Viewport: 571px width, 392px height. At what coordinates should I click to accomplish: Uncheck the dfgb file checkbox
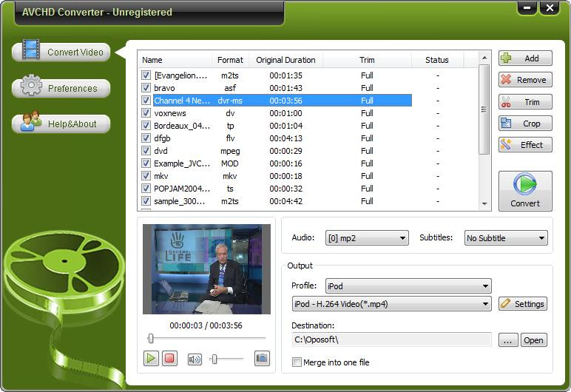tap(146, 138)
